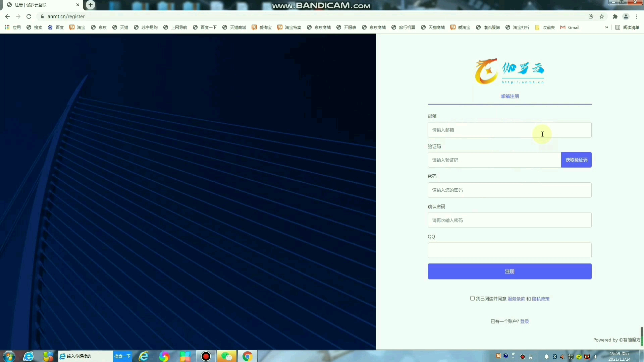Click the share page icon in address bar
644x362 pixels.
click(x=591, y=16)
